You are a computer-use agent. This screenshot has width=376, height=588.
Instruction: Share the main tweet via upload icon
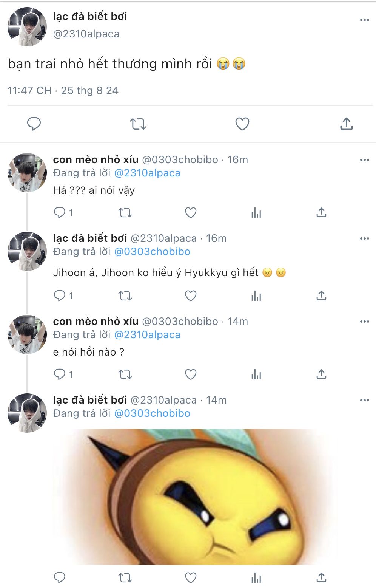point(346,124)
